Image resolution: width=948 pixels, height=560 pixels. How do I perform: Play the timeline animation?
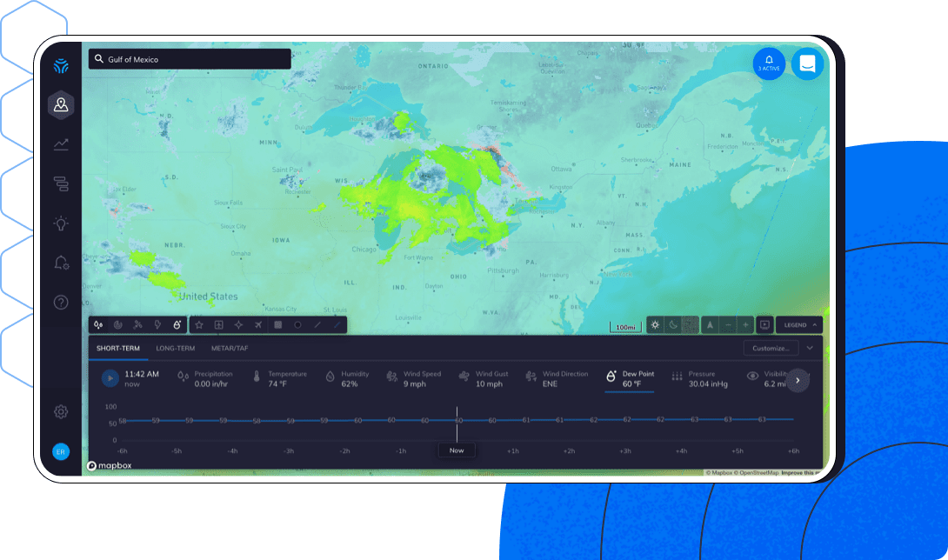pos(110,378)
